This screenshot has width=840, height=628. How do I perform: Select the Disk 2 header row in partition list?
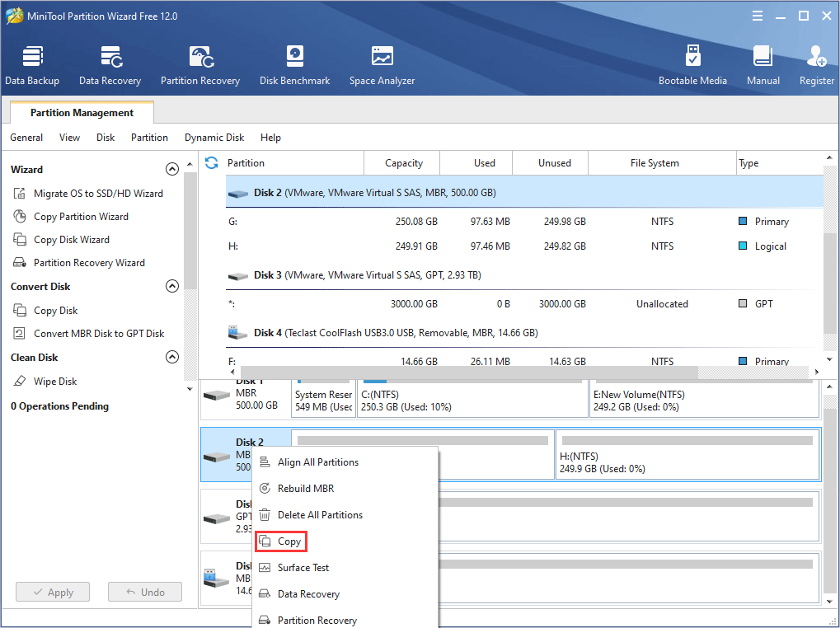click(x=524, y=192)
